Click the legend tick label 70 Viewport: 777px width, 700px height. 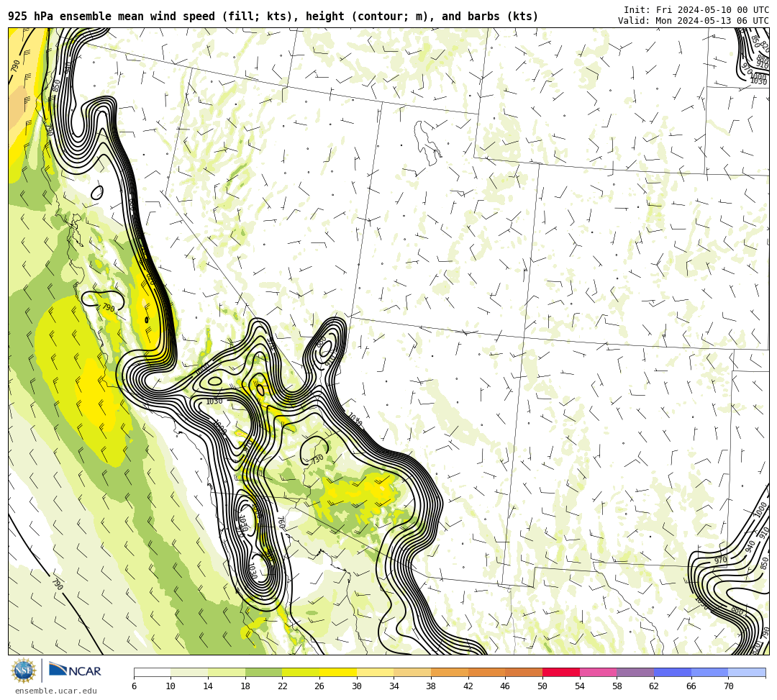(x=728, y=686)
